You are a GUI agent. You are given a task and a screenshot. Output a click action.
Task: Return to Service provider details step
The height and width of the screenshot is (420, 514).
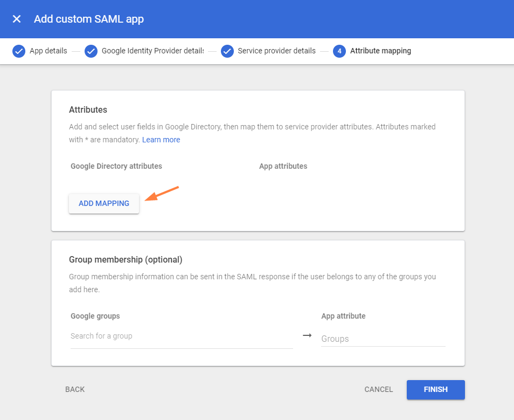click(x=276, y=51)
